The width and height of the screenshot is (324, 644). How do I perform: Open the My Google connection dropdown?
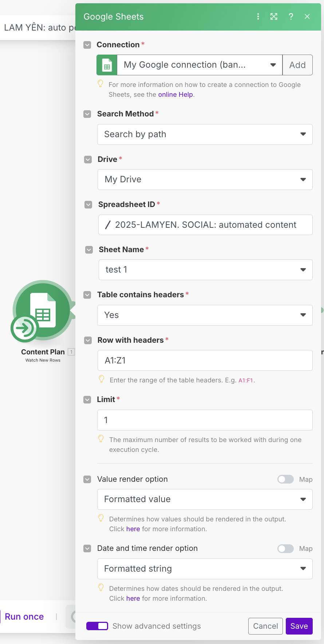point(199,65)
